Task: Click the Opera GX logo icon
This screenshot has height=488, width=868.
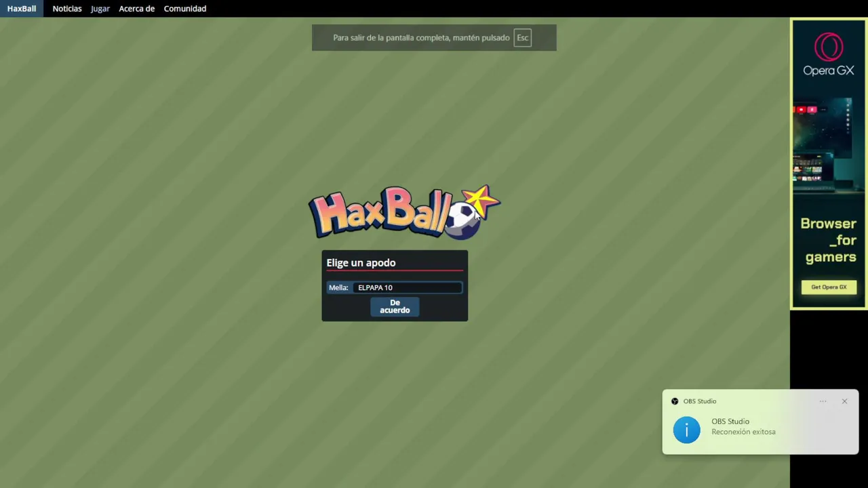Action: click(829, 47)
